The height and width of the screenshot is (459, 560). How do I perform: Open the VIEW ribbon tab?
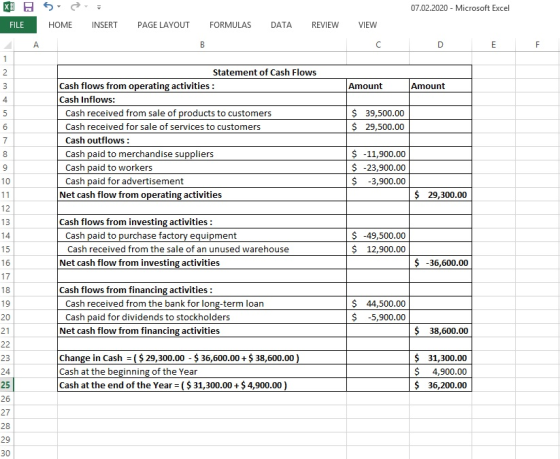point(368,25)
